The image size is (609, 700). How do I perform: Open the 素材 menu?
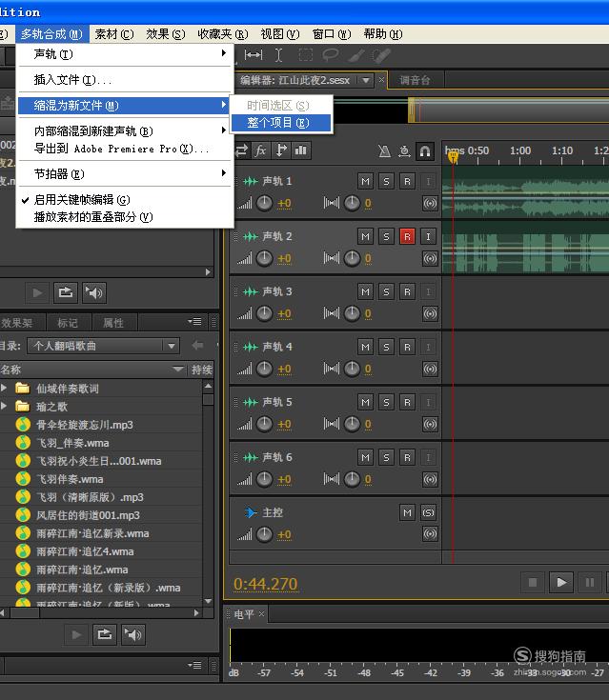[x=114, y=34]
